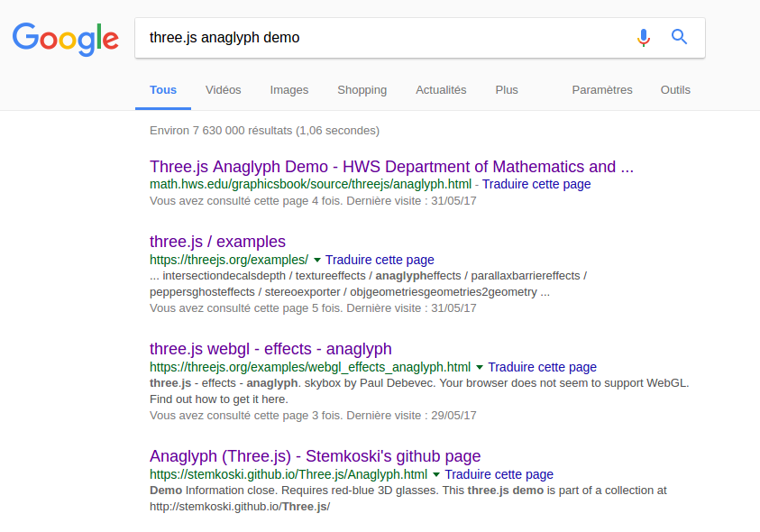The height and width of the screenshot is (532, 760).
Task: Translate the Stemkoski Anaglyph page
Action: point(499,474)
